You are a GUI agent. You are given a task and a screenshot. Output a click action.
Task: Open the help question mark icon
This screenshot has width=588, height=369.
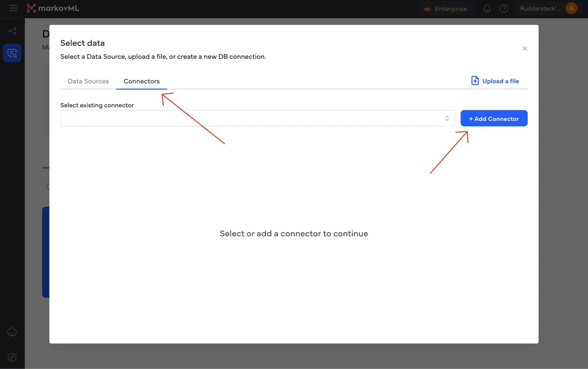click(504, 9)
